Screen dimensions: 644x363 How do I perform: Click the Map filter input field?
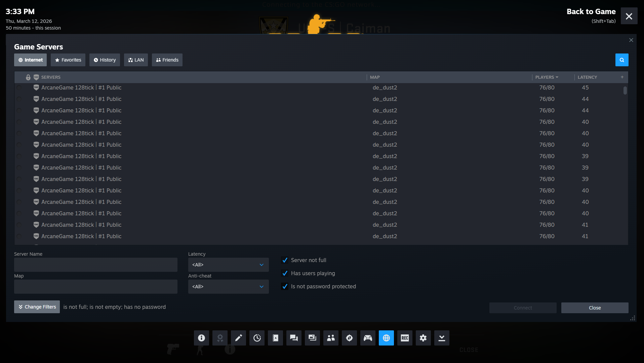pos(96,287)
